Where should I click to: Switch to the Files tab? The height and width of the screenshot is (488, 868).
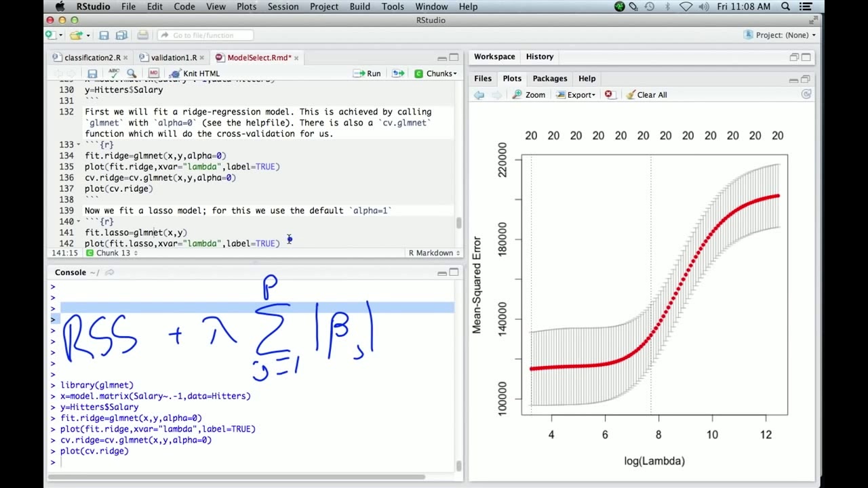coord(483,79)
